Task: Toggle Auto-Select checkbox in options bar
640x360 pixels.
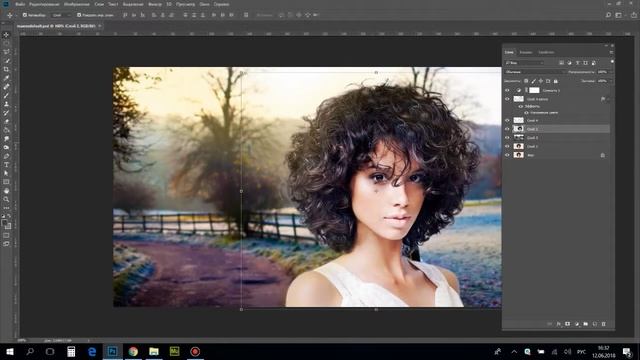Action: pyautogui.click(x=25, y=15)
